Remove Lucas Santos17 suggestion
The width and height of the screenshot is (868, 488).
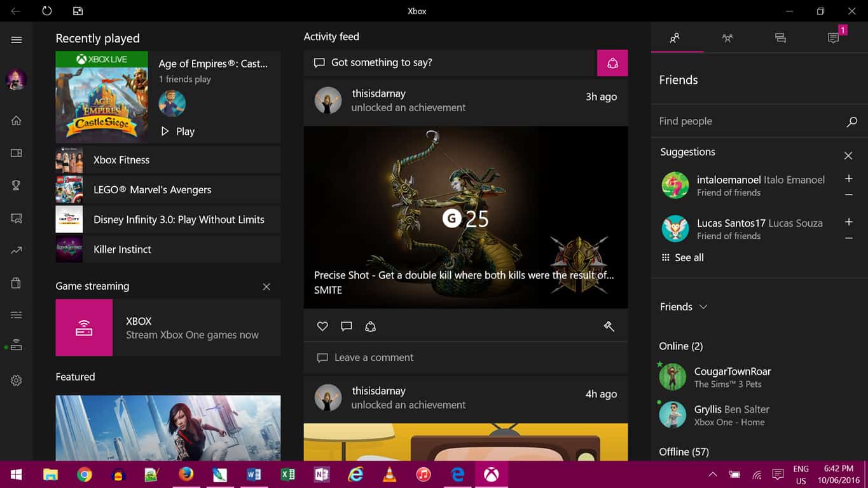pos(848,238)
